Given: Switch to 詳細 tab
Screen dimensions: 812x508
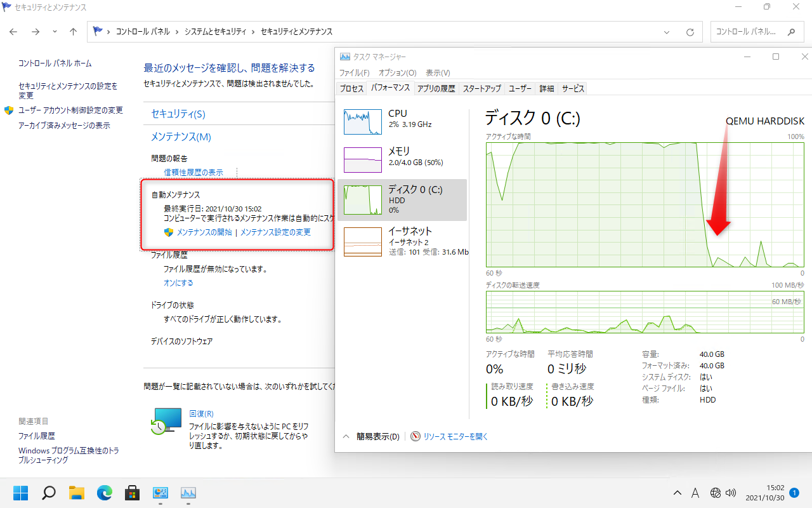Looking at the screenshot, I should (547, 89).
